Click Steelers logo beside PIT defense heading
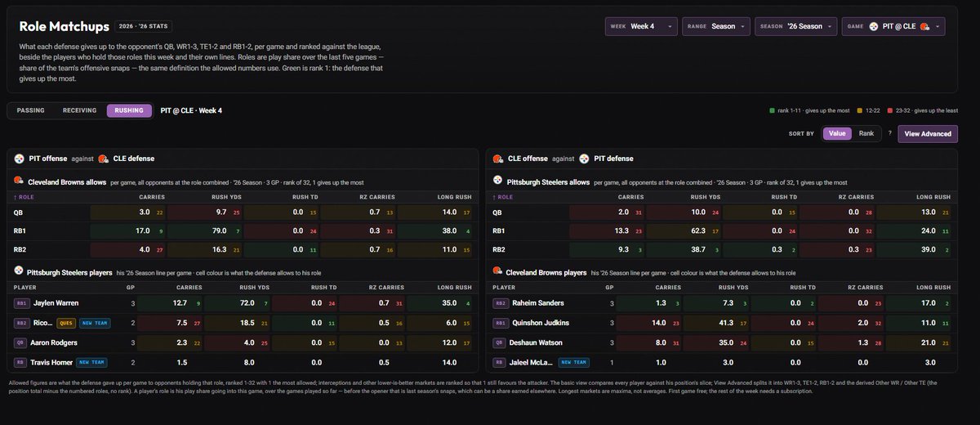Image resolution: width=980 pixels, height=425 pixels. 584,159
